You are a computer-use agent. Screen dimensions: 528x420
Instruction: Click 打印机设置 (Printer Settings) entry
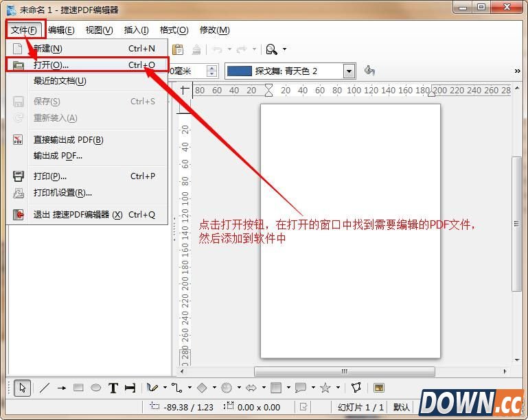(x=62, y=193)
